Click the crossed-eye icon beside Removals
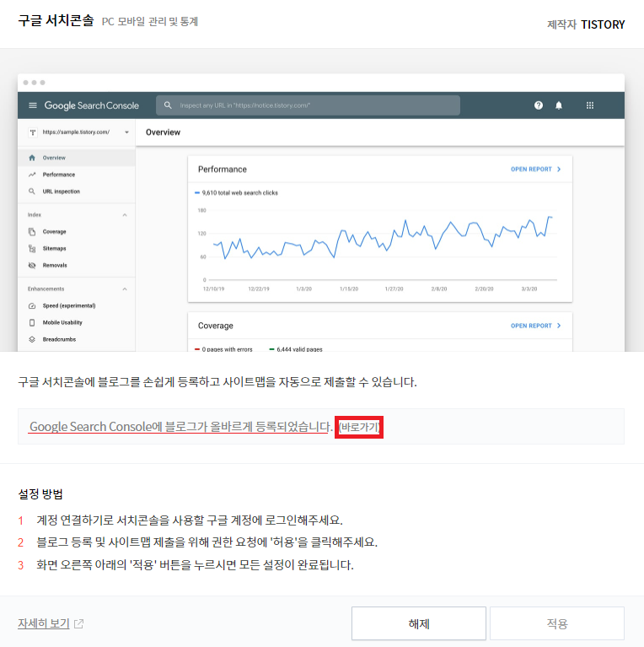This screenshot has height=647, width=644. point(32,266)
